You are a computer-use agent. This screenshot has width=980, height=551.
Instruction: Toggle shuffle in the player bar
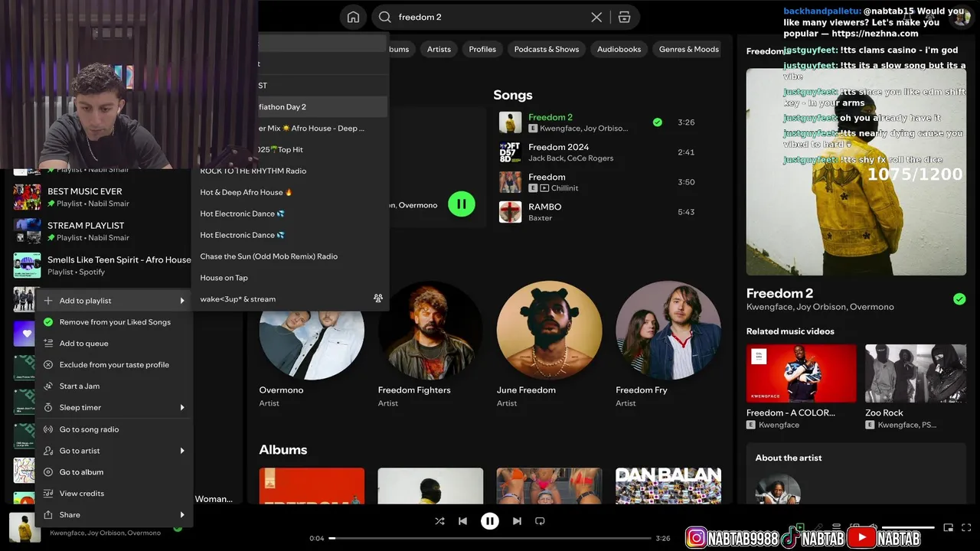439,521
